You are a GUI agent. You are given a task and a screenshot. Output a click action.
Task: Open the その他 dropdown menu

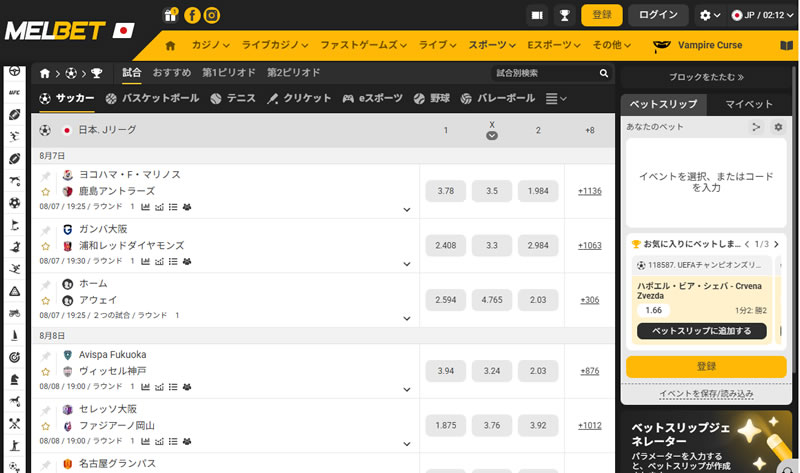611,45
